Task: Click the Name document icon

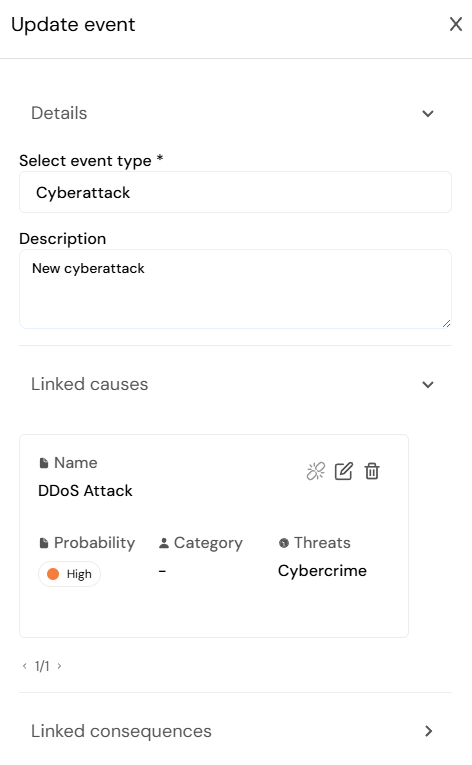Action: (x=44, y=463)
